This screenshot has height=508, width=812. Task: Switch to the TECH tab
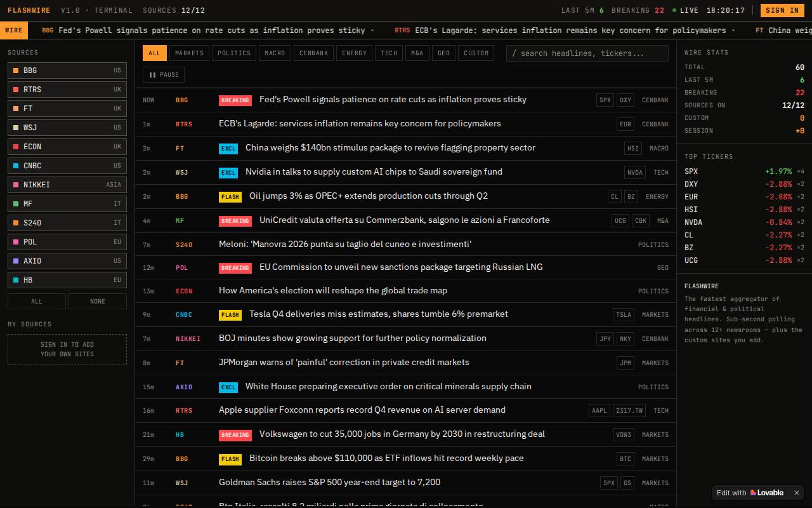click(389, 53)
